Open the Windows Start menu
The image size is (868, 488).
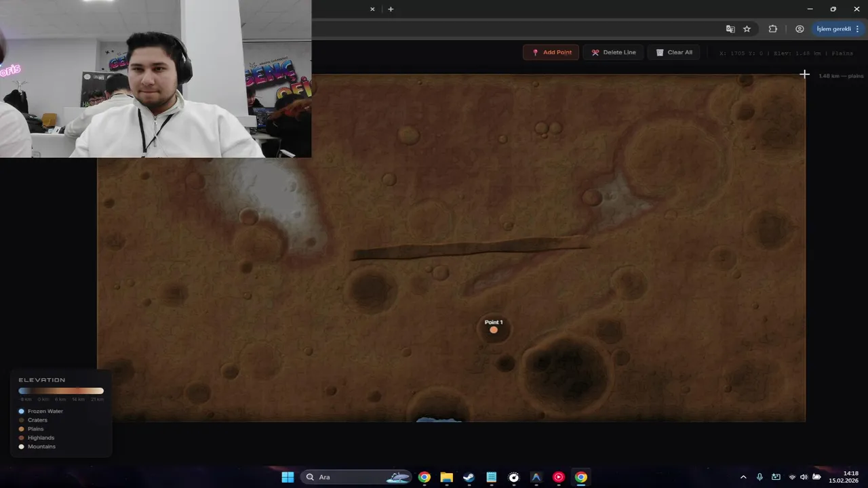point(288,477)
